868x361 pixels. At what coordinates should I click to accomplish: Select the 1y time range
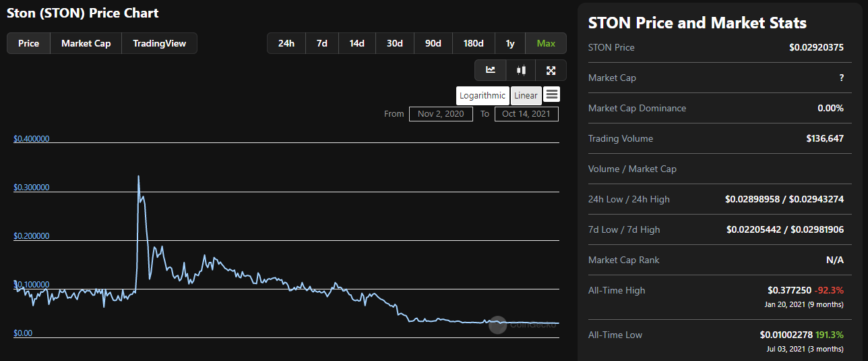click(510, 43)
